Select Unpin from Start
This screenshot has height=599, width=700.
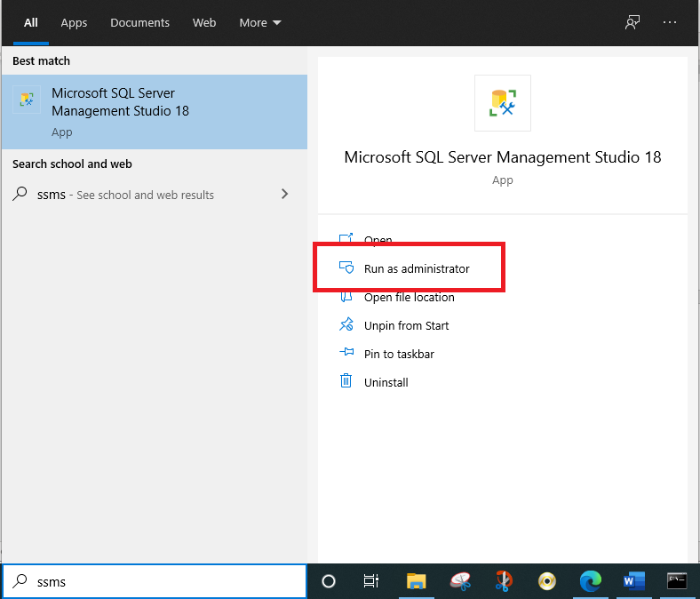click(x=406, y=325)
